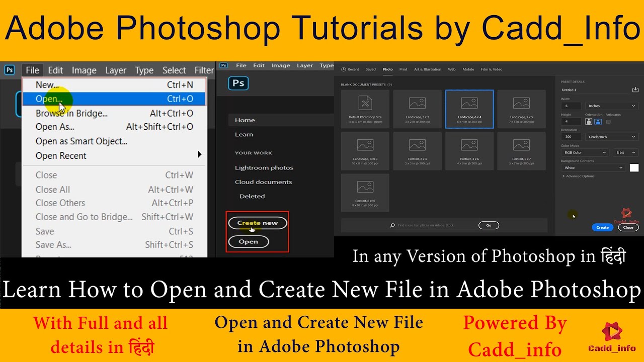The image size is (644, 362).
Task: Switch to the Art & Illustration tab
Action: click(428, 69)
